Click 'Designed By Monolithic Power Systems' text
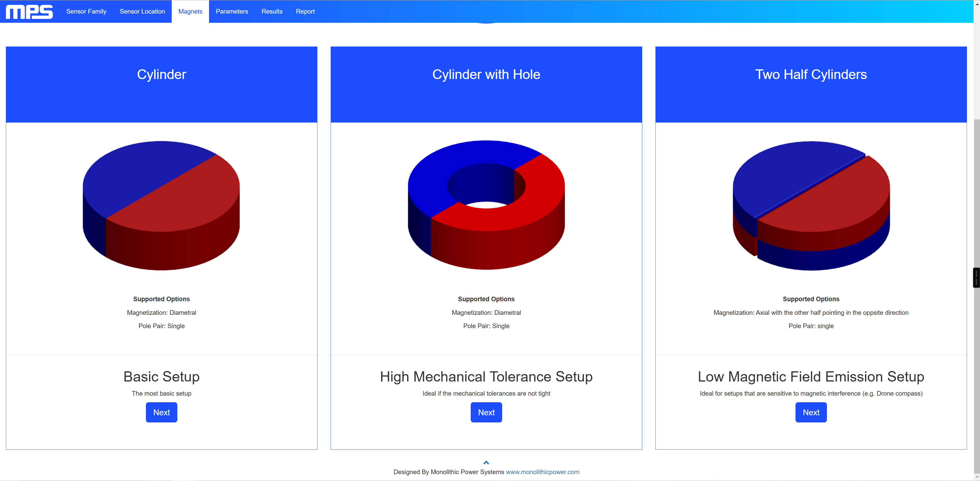Viewport: 980px width, 481px height. tap(448, 472)
